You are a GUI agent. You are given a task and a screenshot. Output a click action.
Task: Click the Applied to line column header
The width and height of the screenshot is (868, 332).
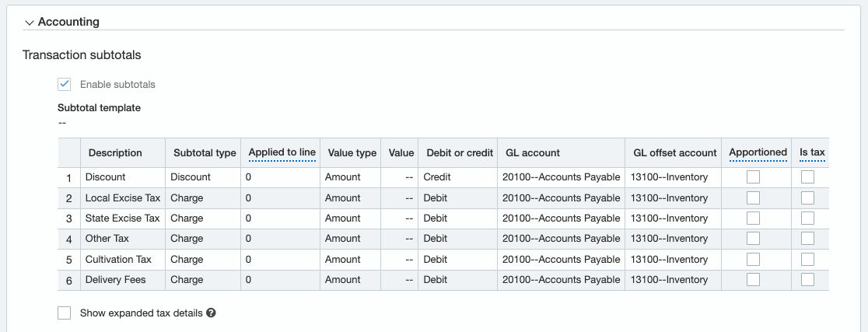[x=282, y=152]
